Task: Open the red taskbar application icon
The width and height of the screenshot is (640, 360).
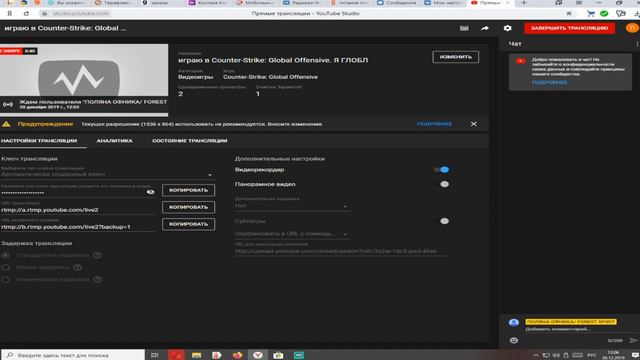Action: (176, 355)
